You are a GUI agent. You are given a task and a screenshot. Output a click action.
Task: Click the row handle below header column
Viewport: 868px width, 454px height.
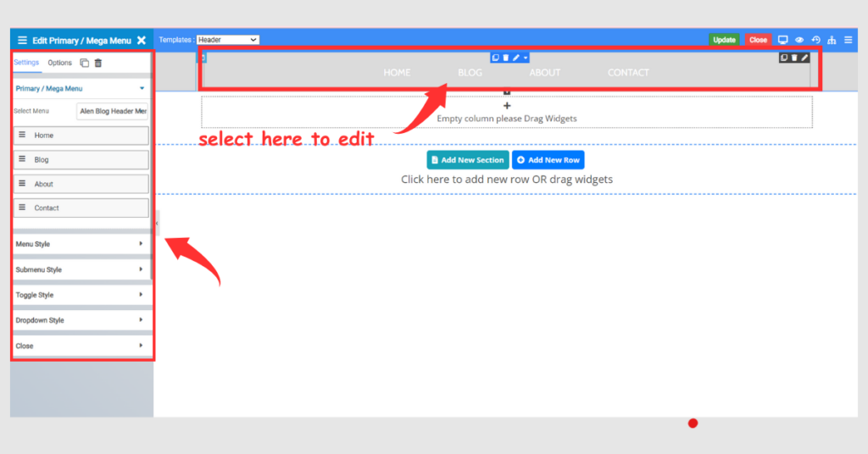point(507,92)
